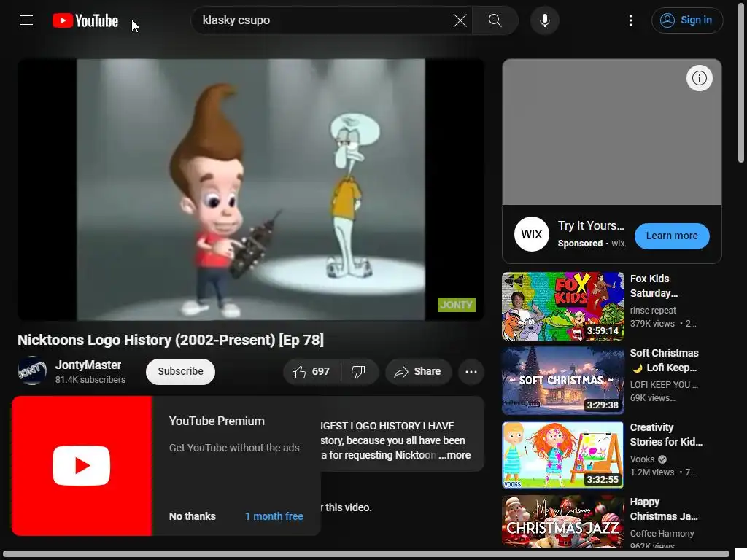Click the ad banner image
Image resolution: width=747 pixels, height=560 pixels.
pyautogui.click(x=612, y=132)
